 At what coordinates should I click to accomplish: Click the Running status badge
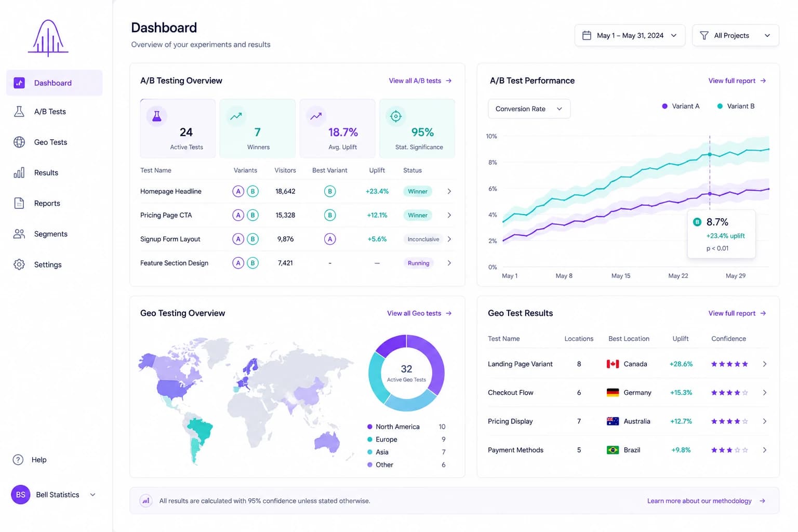(418, 263)
